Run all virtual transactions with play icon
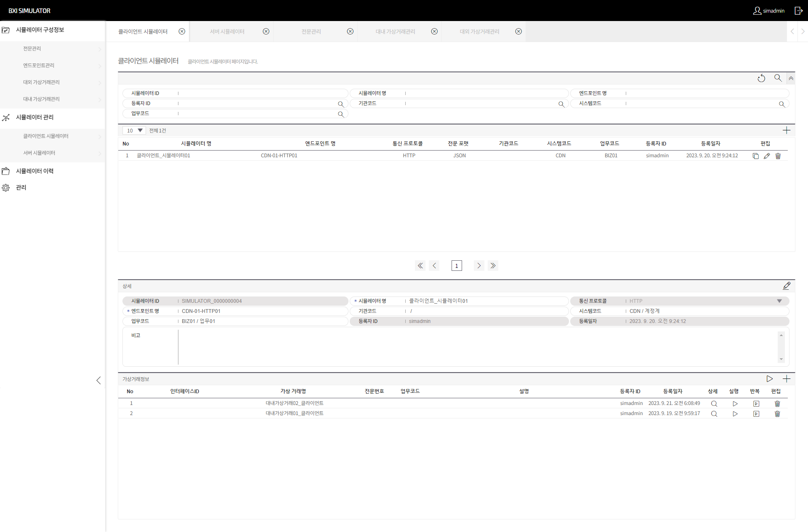 click(x=770, y=379)
